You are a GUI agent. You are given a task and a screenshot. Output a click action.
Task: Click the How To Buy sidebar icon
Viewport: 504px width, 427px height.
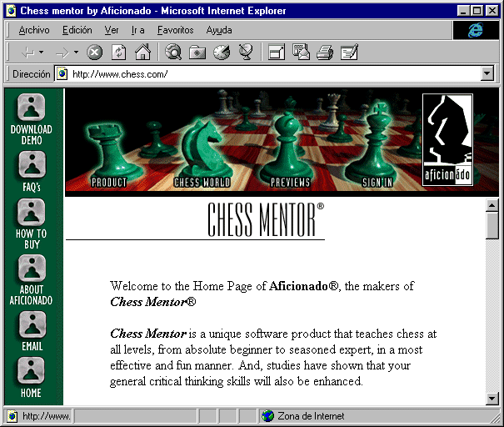[x=31, y=213]
